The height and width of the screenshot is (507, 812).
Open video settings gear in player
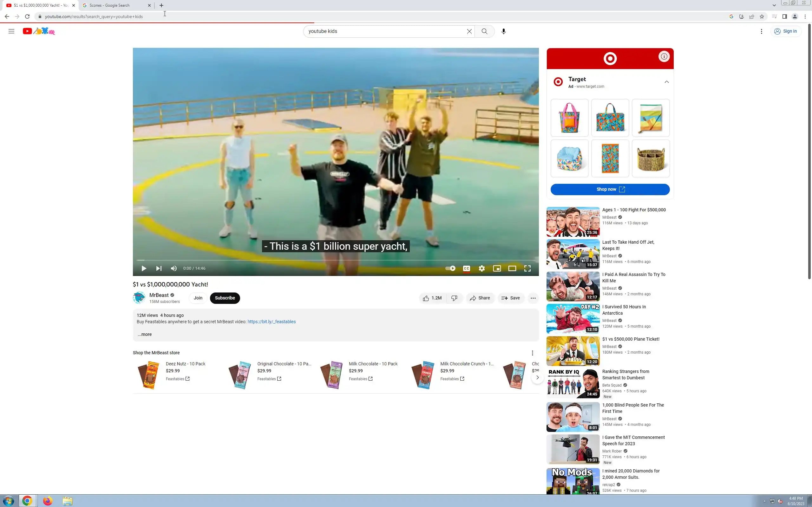pyautogui.click(x=481, y=268)
